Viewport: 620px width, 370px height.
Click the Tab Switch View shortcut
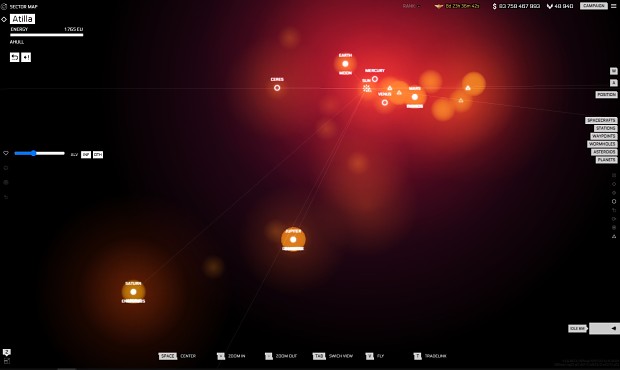click(333, 356)
